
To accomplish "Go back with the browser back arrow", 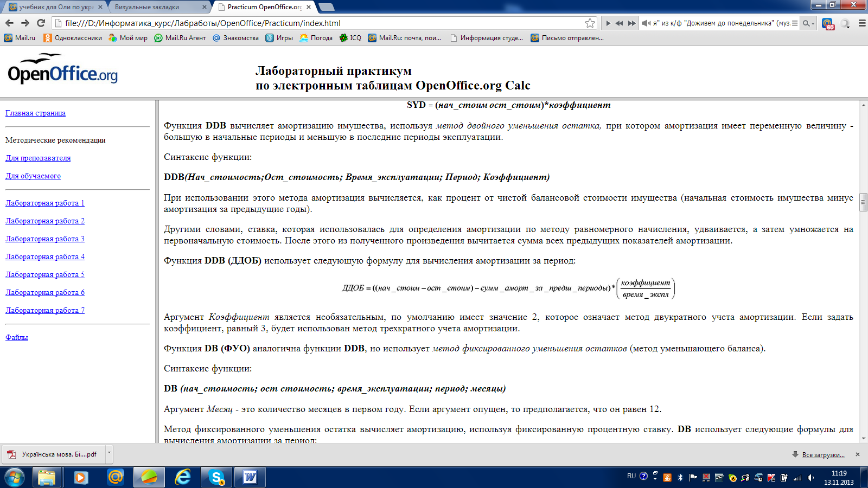I will (9, 23).
